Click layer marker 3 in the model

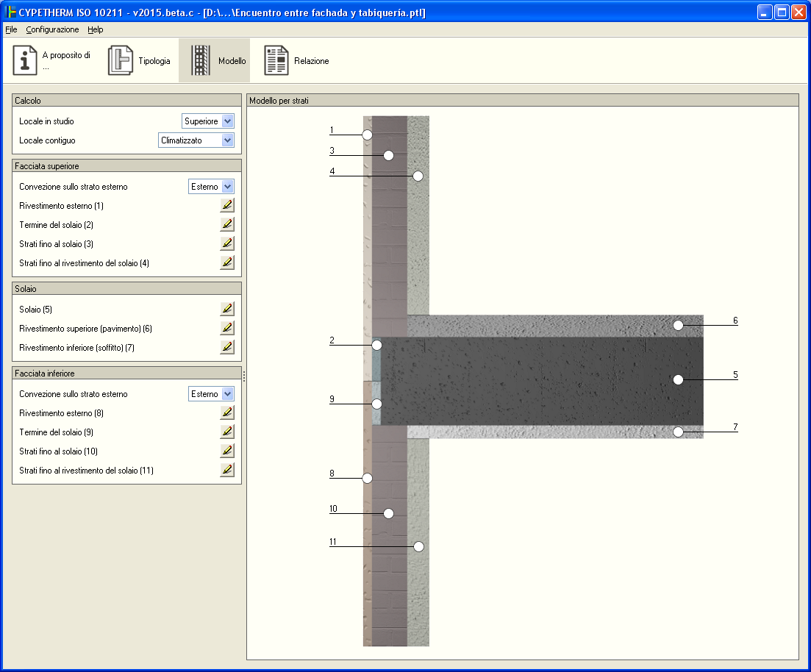tap(388, 155)
